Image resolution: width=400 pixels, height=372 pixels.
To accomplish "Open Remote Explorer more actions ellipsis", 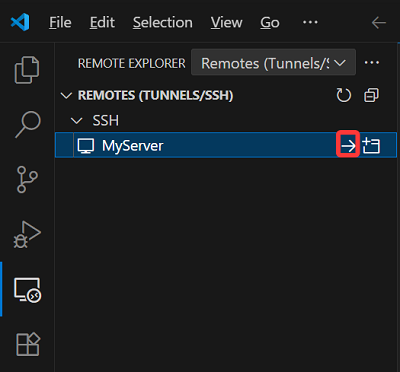I will pyautogui.click(x=372, y=63).
